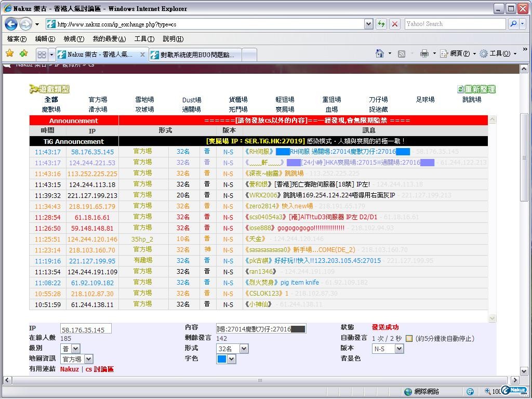Open the 工具(O) toolbar menu
Image resolution: width=532 pixels, height=399 pixels.
click(498, 54)
